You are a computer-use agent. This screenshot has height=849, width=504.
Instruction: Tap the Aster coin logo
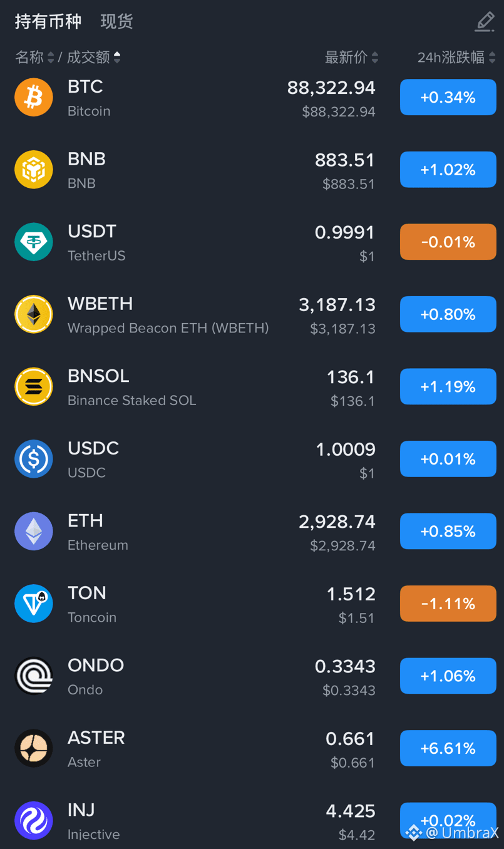(x=34, y=748)
